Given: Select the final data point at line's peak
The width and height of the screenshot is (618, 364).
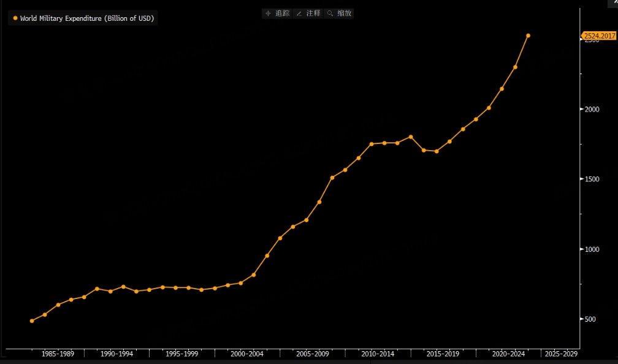Looking at the screenshot, I should [x=528, y=36].
